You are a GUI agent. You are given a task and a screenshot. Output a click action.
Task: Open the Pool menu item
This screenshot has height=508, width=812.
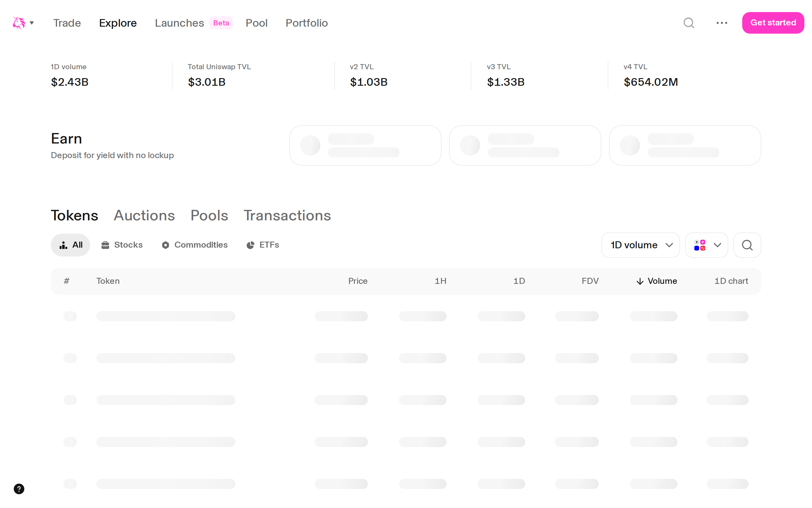257,23
